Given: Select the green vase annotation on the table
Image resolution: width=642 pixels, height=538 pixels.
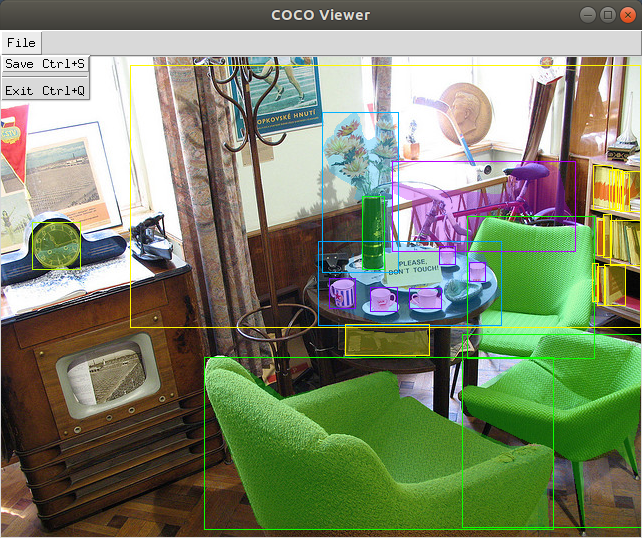Looking at the screenshot, I should point(373,233).
